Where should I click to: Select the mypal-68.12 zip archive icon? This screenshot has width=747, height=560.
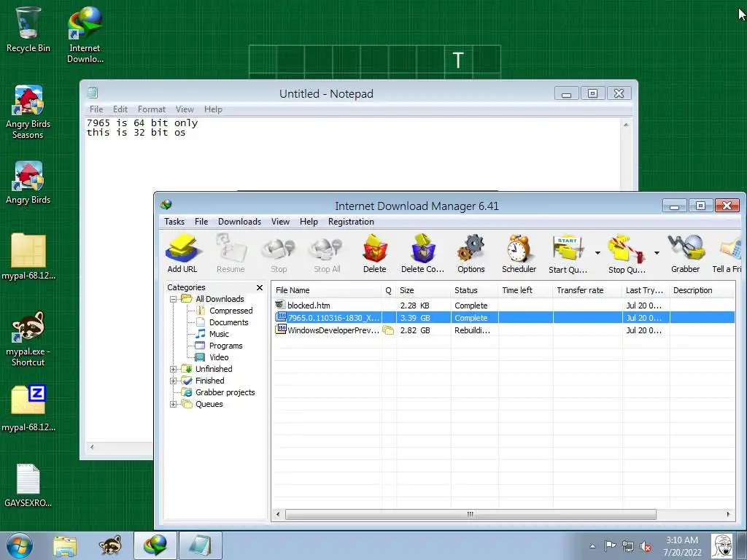pos(28,408)
